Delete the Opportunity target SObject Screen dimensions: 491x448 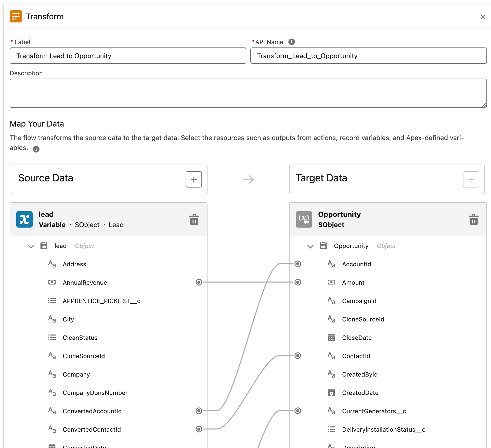[x=473, y=219]
